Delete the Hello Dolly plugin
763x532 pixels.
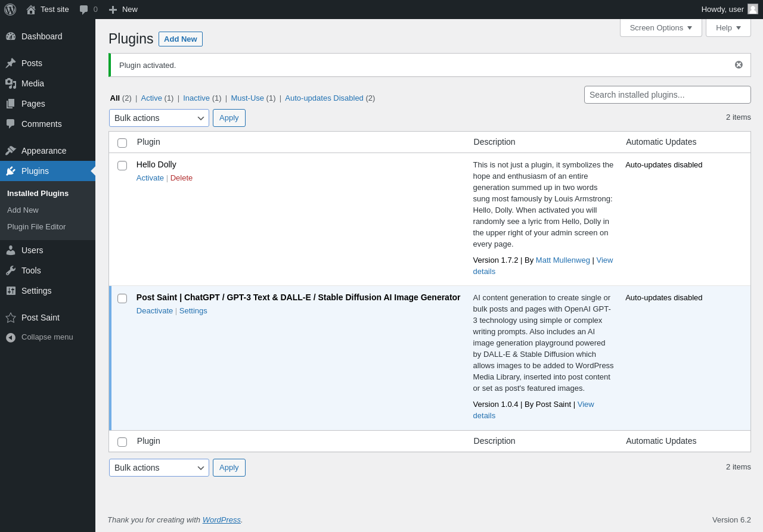(x=181, y=178)
